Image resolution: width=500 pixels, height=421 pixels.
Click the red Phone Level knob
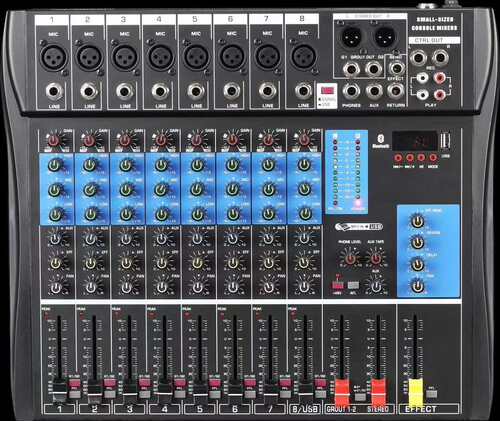[x=350, y=259]
